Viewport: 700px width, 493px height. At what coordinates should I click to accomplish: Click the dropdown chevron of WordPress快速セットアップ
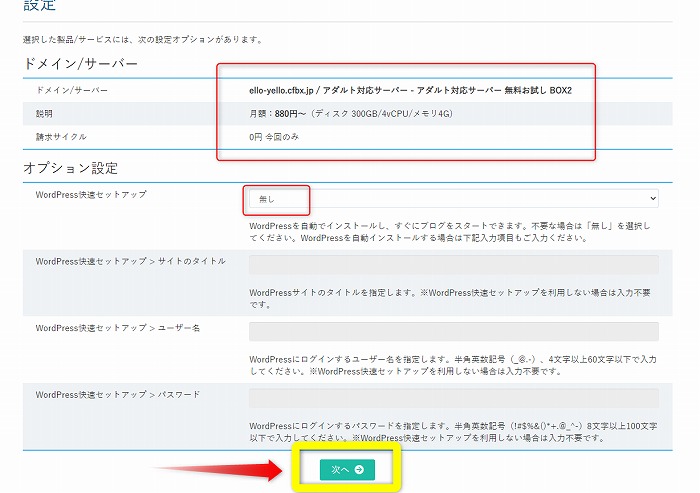pyautogui.click(x=652, y=199)
